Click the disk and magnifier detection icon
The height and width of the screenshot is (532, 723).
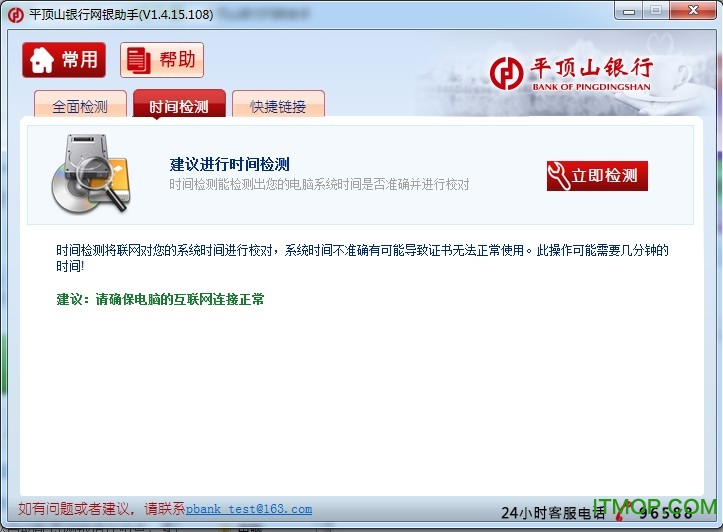tap(91, 174)
